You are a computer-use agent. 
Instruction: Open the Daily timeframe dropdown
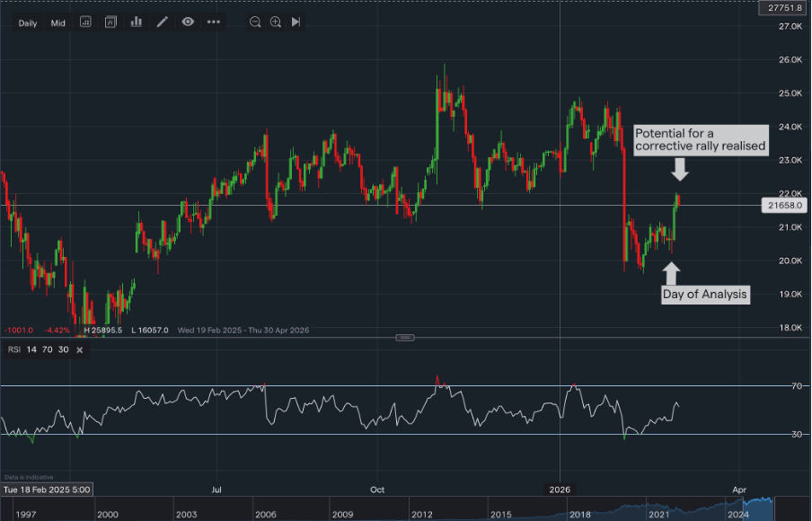tap(28, 23)
